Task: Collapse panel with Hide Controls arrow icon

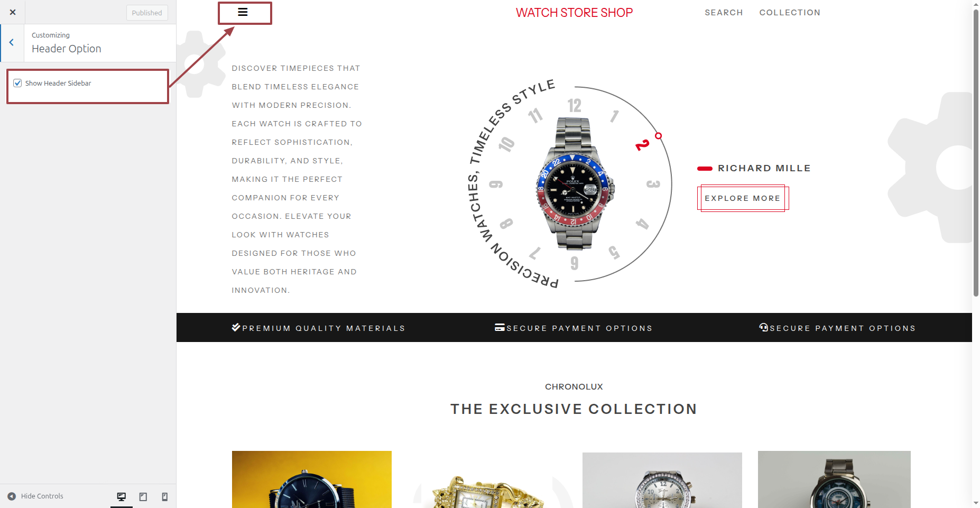Action: (12, 496)
